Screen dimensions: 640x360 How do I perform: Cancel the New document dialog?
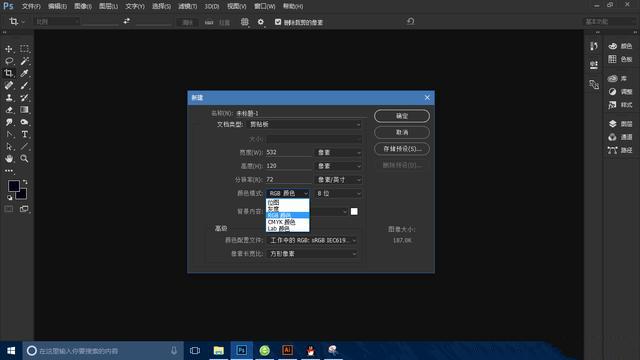click(402, 132)
